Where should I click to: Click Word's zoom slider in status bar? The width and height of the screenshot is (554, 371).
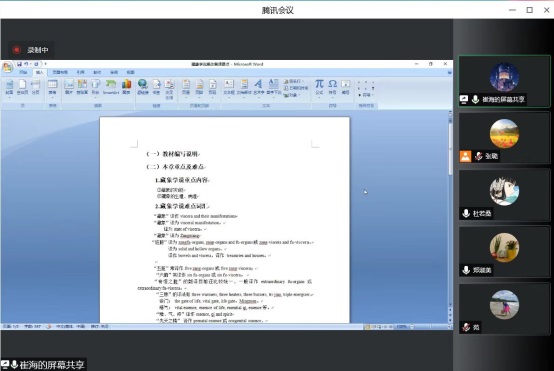[431, 327]
